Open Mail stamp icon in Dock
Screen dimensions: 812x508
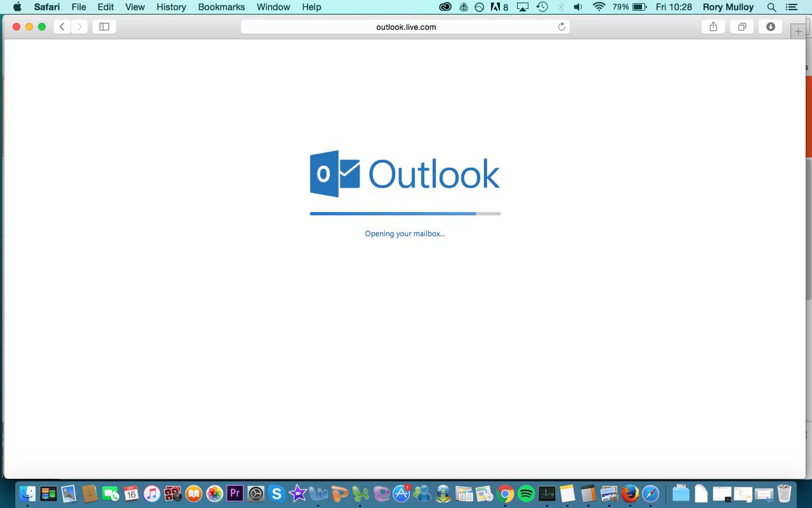click(69, 493)
